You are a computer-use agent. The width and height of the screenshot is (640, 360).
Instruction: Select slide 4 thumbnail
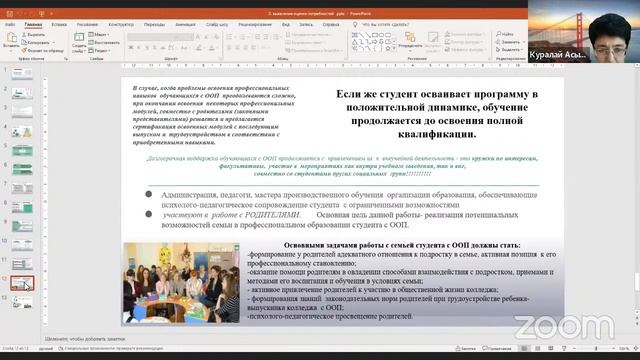(22, 132)
